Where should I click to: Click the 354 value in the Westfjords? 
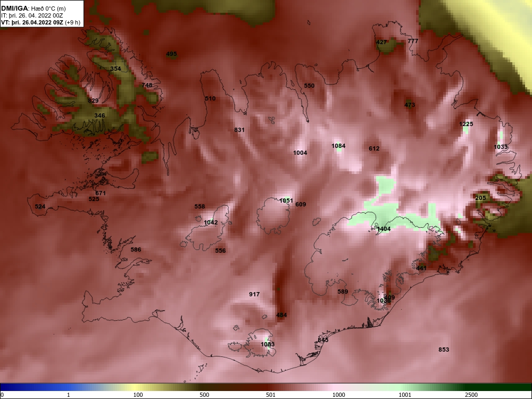point(115,69)
